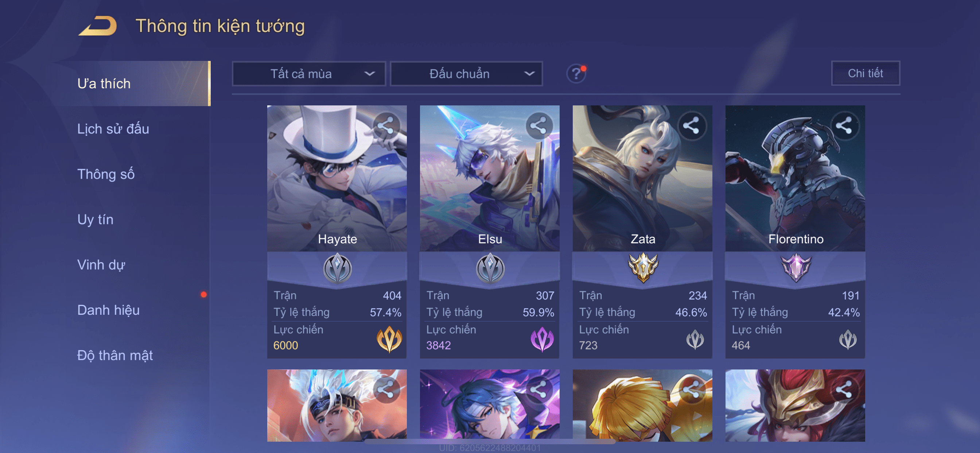Expand the Tất cả mùa season dropdown

pos(309,73)
